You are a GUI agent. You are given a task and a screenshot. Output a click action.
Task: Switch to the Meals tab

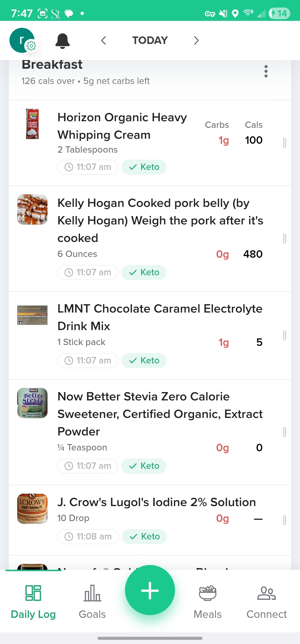click(207, 601)
